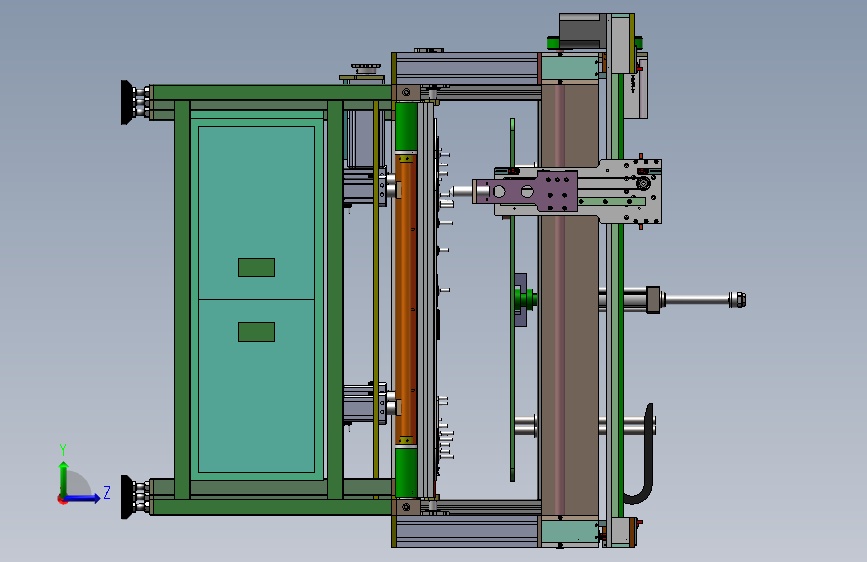Select the long orange roller in the model
This screenshot has width=867, height=562.
(405, 299)
